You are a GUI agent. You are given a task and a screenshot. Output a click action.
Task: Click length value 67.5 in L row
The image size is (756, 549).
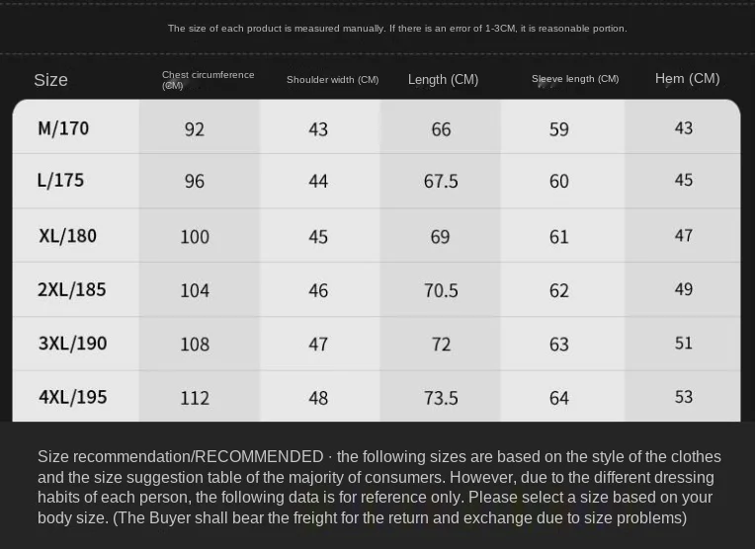coord(441,182)
